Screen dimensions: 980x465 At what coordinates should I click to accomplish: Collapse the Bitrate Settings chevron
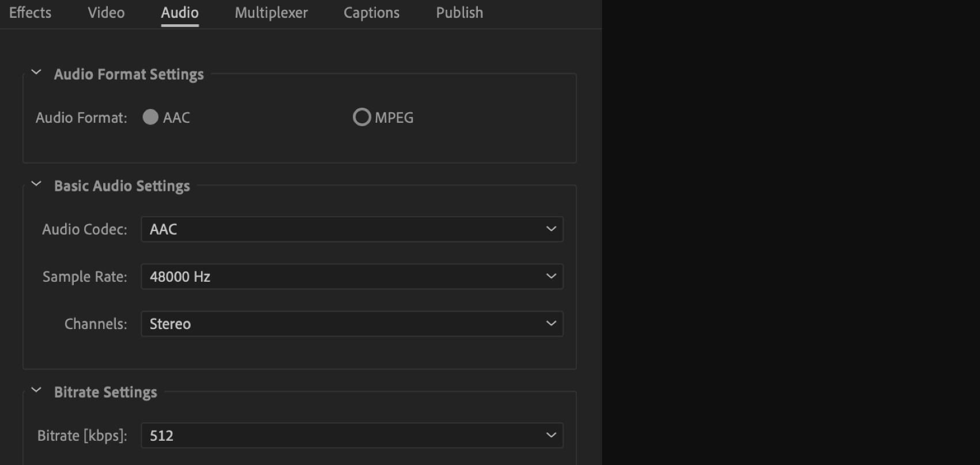36,391
